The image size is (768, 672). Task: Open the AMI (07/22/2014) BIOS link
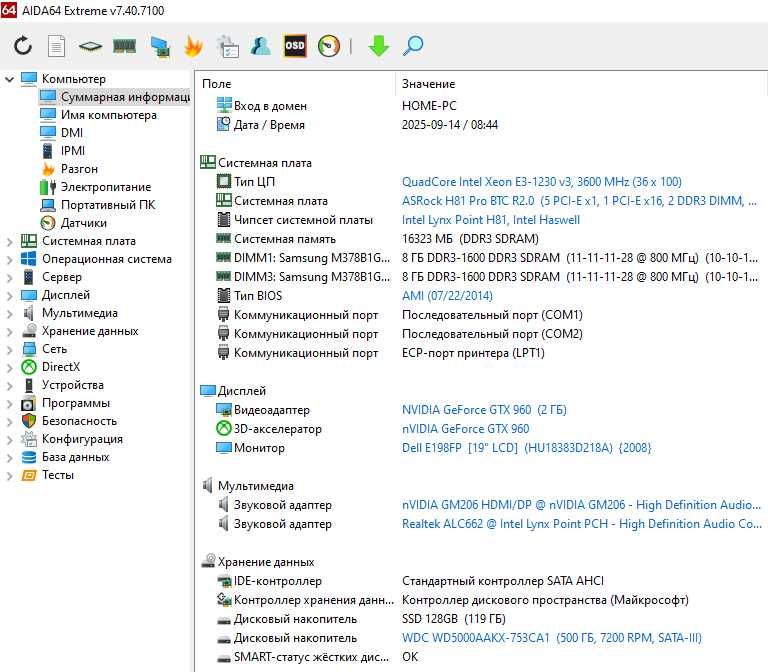[447, 296]
